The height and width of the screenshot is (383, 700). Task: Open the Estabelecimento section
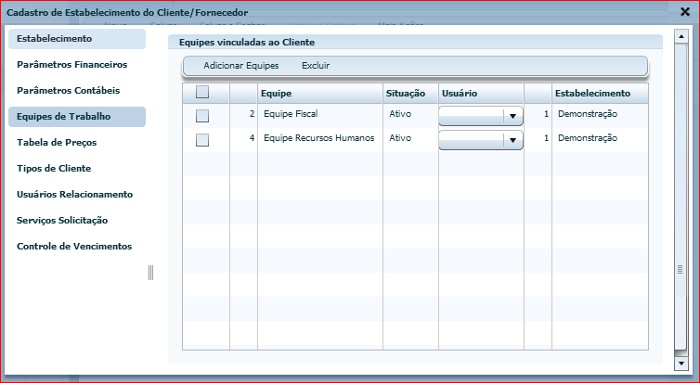tap(77, 39)
